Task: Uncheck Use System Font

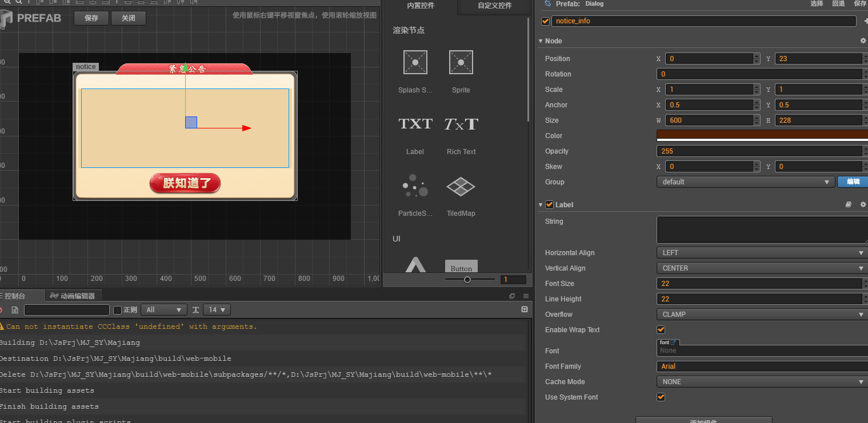Action: click(x=661, y=397)
